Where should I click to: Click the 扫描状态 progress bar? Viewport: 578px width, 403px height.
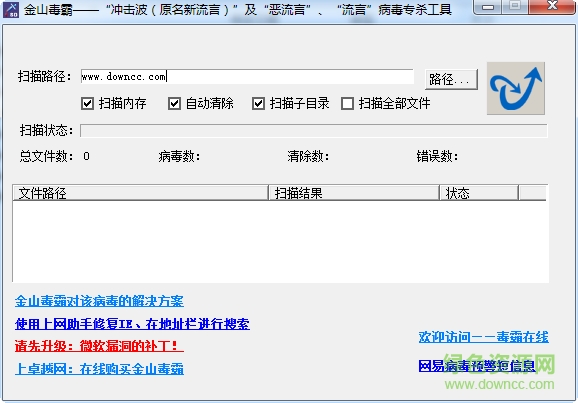pos(314,131)
